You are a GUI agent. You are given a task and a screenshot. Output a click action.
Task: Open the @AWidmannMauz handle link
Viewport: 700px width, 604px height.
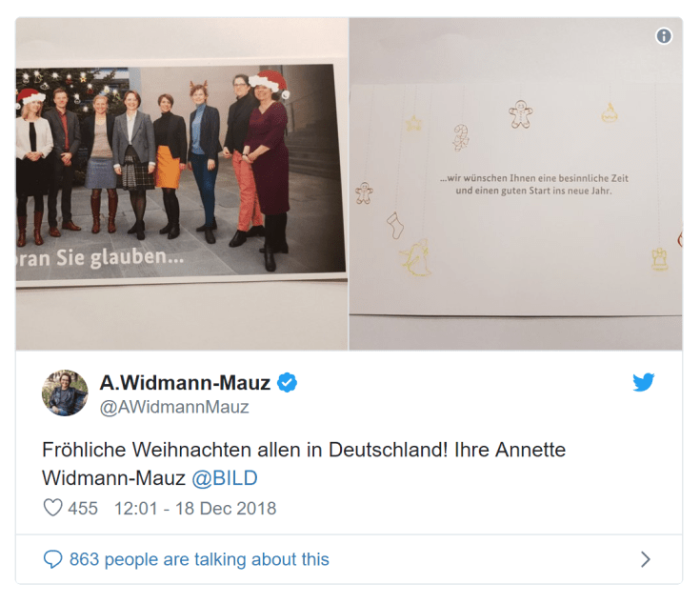174,407
